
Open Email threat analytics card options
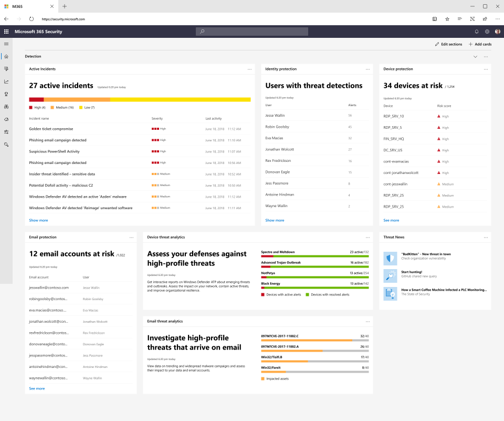(x=367, y=322)
